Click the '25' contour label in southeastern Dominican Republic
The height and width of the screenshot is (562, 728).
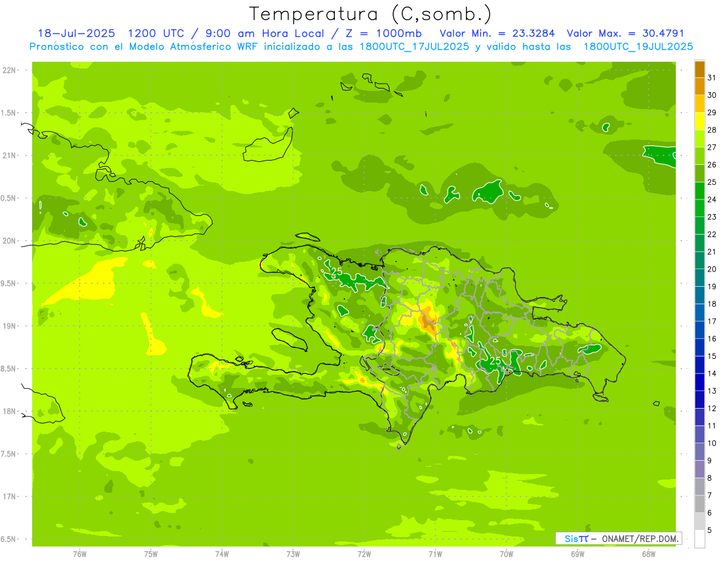495,361
